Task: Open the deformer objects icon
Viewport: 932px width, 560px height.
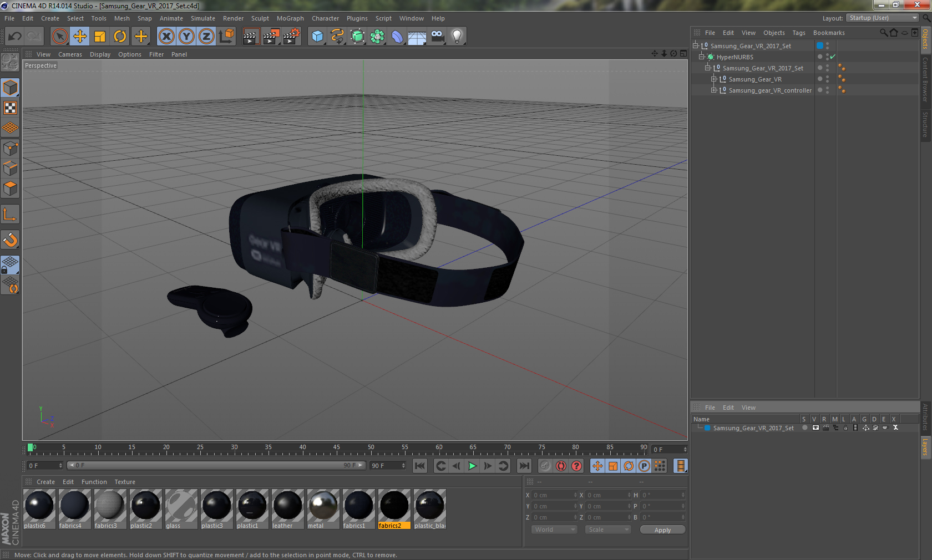Action: pos(397,37)
